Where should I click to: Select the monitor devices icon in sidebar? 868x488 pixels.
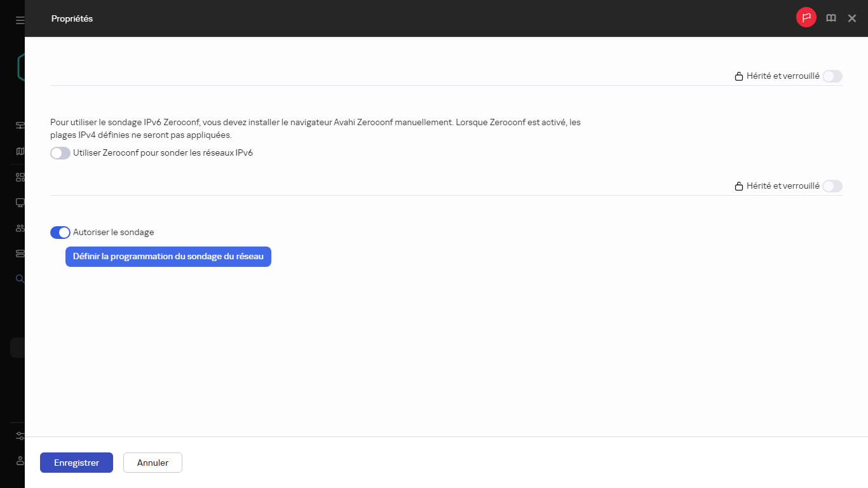20,203
